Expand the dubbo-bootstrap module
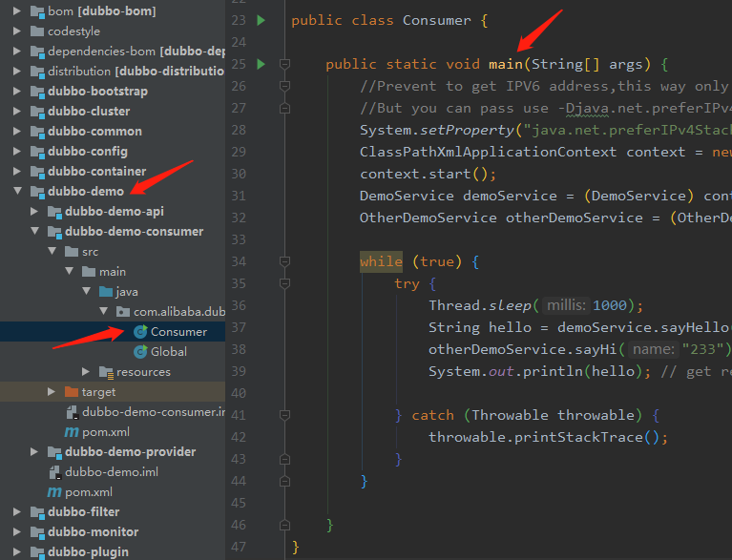The height and width of the screenshot is (560, 732). (17, 91)
